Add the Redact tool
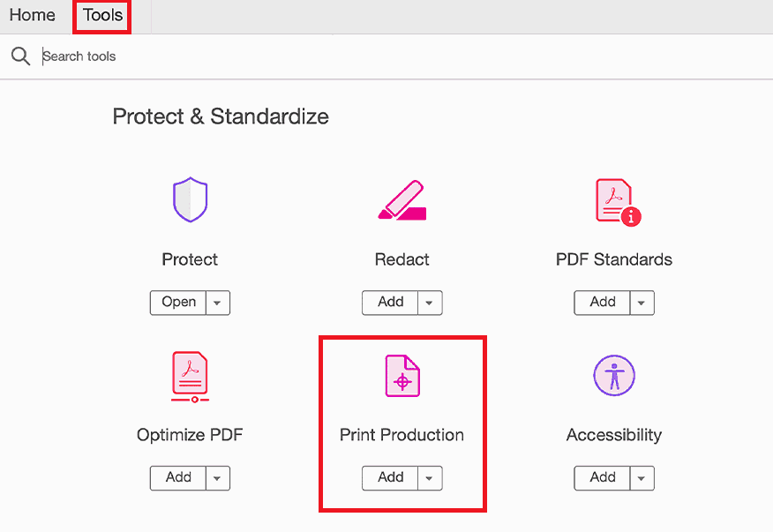Viewport: 773px width, 532px height. point(390,303)
